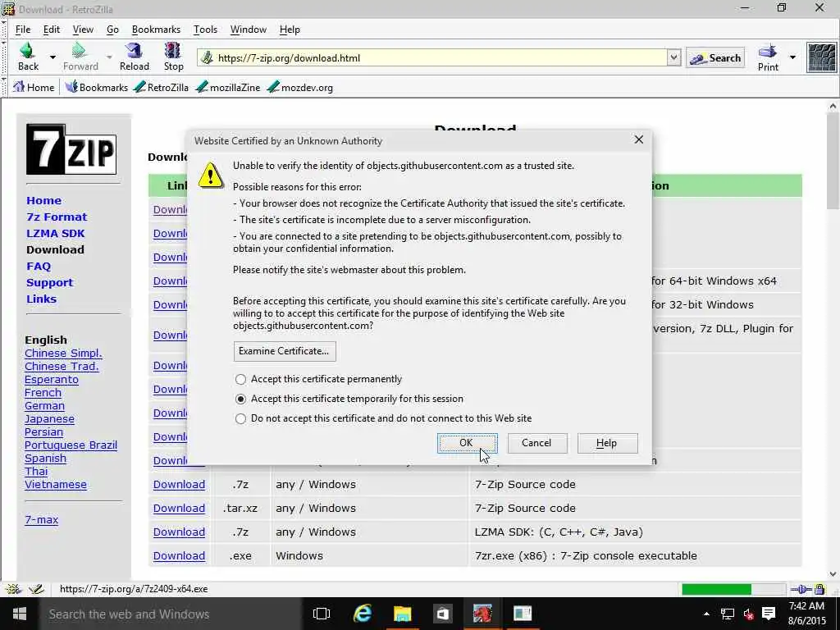
Task: Open the Edit menu
Action: 52,30
